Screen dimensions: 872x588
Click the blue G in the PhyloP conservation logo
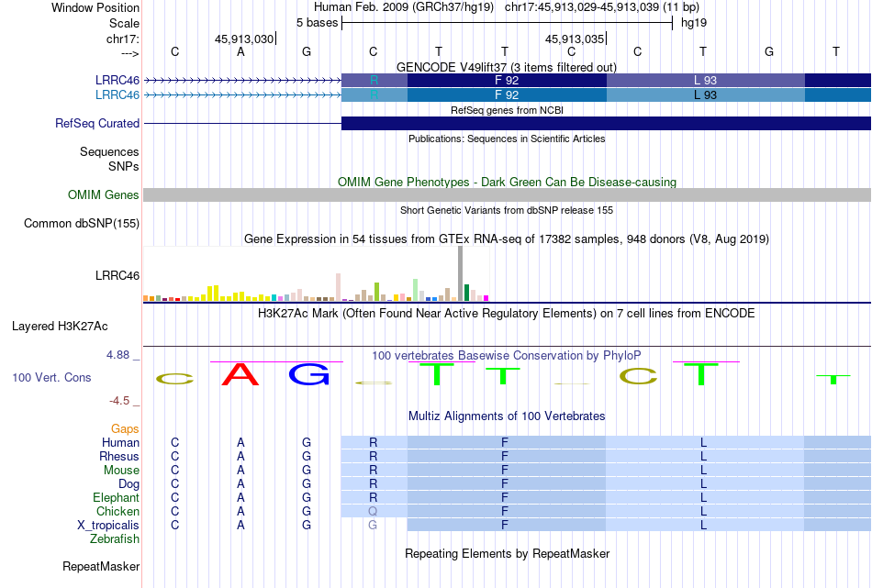click(x=309, y=374)
